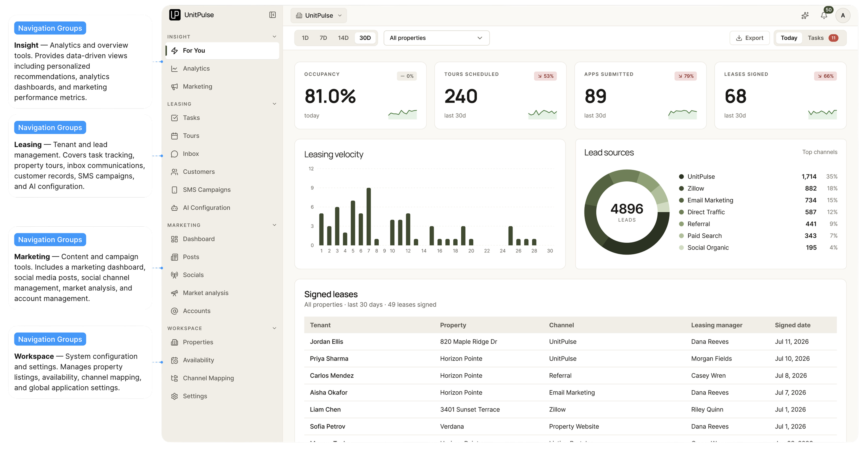This screenshot has height=449, width=868.
Task: Click the Marketing megaphone icon under Insight
Action: [174, 86]
